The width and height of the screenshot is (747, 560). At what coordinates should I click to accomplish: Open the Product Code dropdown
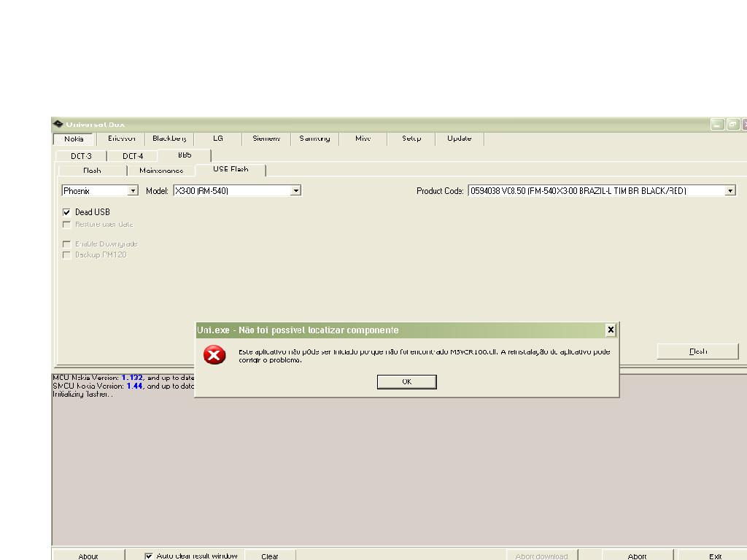pos(730,191)
